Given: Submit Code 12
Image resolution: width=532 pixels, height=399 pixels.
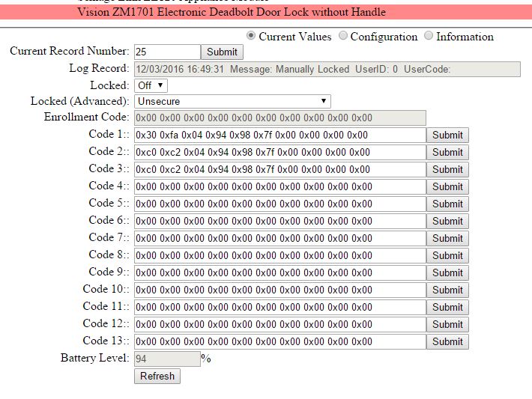Looking at the screenshot, I should 447,325.
